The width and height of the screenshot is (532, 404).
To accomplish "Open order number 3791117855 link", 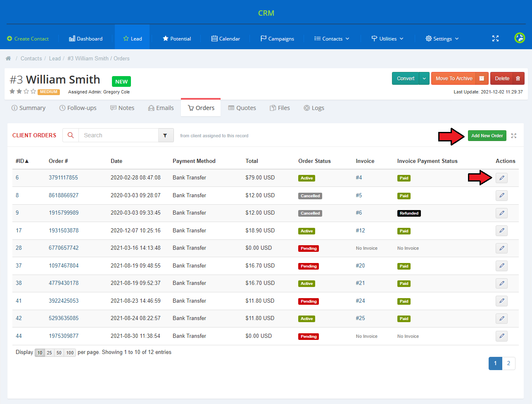I will click(x=63, y=177).
